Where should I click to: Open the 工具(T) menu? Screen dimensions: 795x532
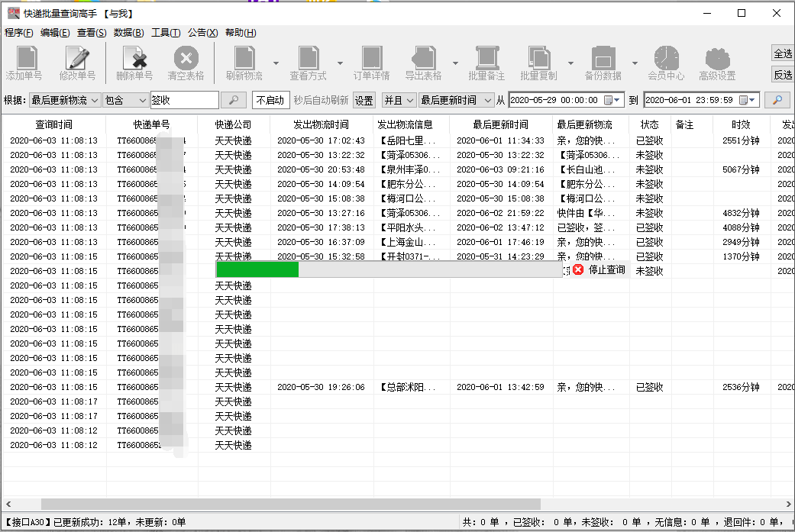click(166, 33)
